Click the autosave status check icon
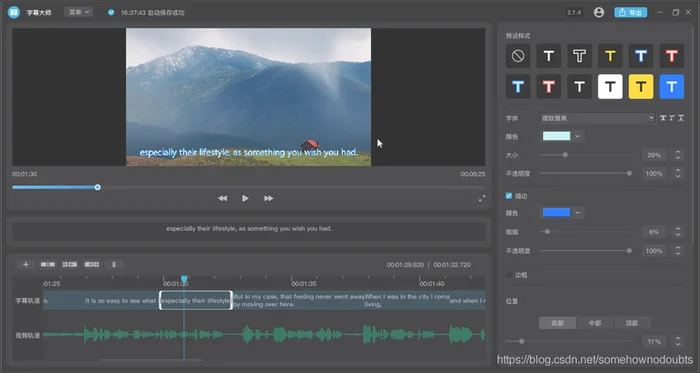 [111, 12]
